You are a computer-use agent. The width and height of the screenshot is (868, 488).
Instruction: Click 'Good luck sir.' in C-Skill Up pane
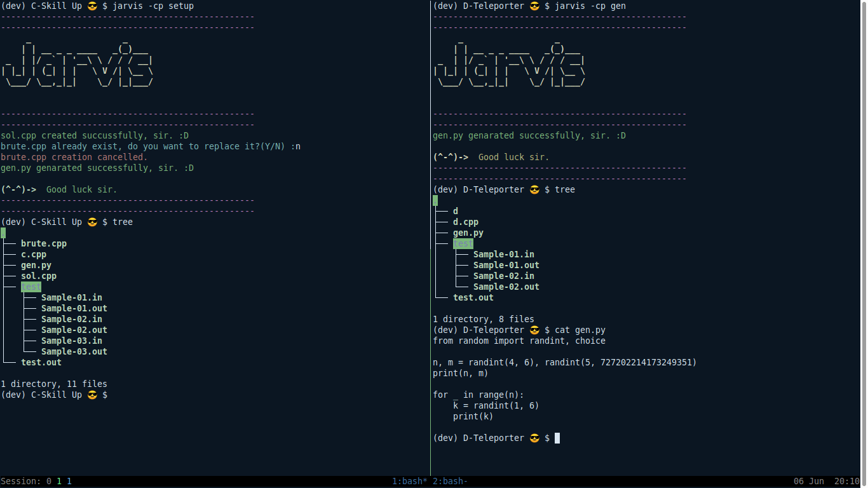tap(82, 189)
